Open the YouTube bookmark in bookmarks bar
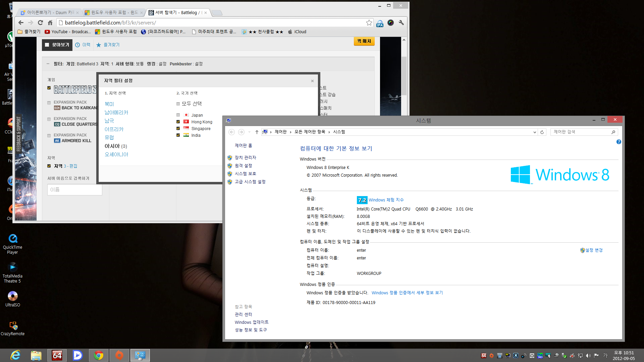The height and width of the screenshot is (362, 644). coord(68,32)
